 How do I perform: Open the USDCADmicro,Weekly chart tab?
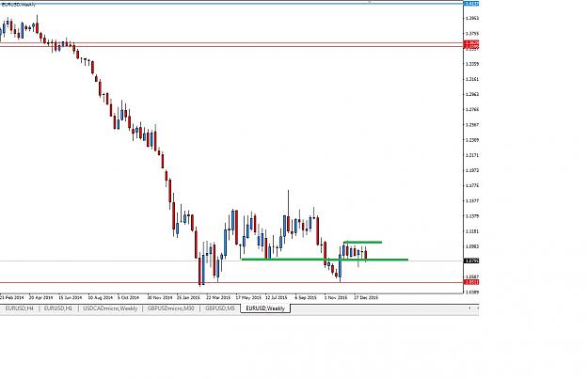(x=110, y=308)
